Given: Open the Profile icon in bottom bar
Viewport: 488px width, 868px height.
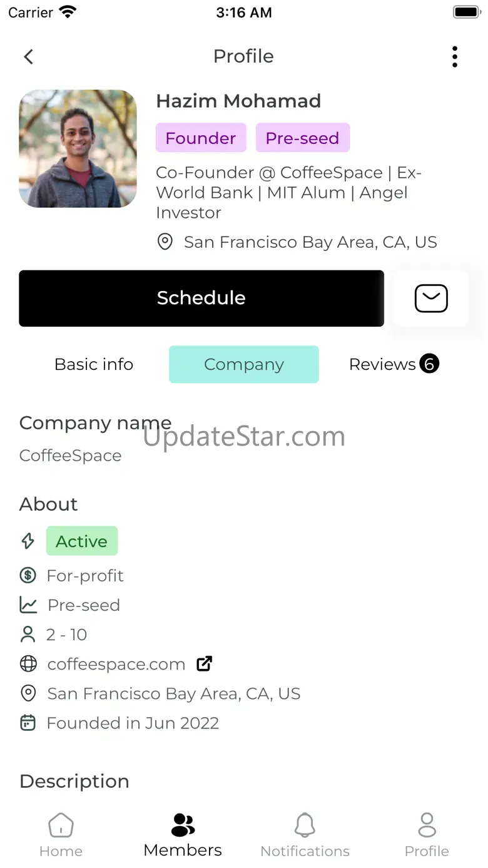Looking at the screenshot, I should tap(427, 825).
